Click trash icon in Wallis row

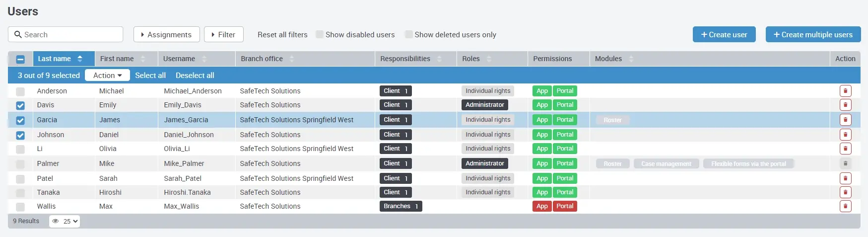click(x=845, y=206)
